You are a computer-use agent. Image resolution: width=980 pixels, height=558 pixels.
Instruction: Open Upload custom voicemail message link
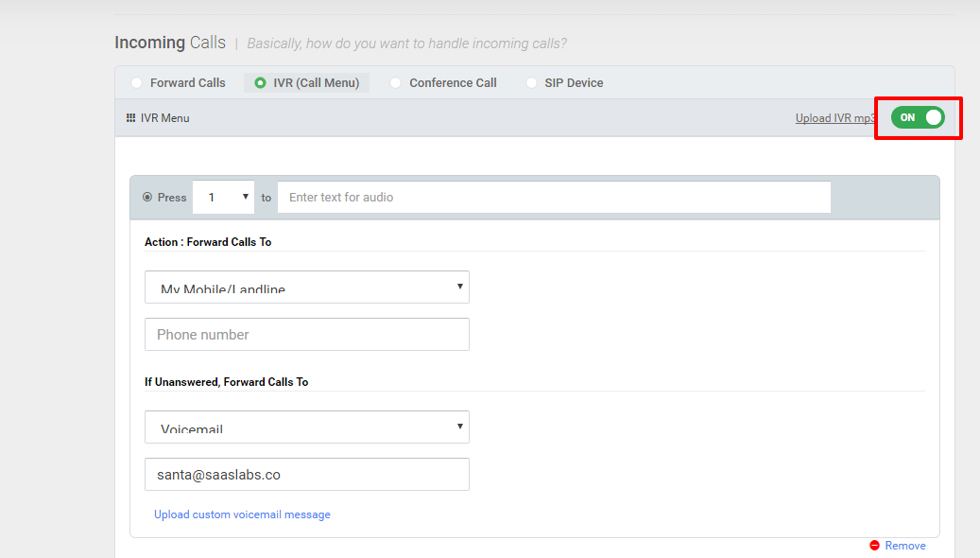coord(242,514)
